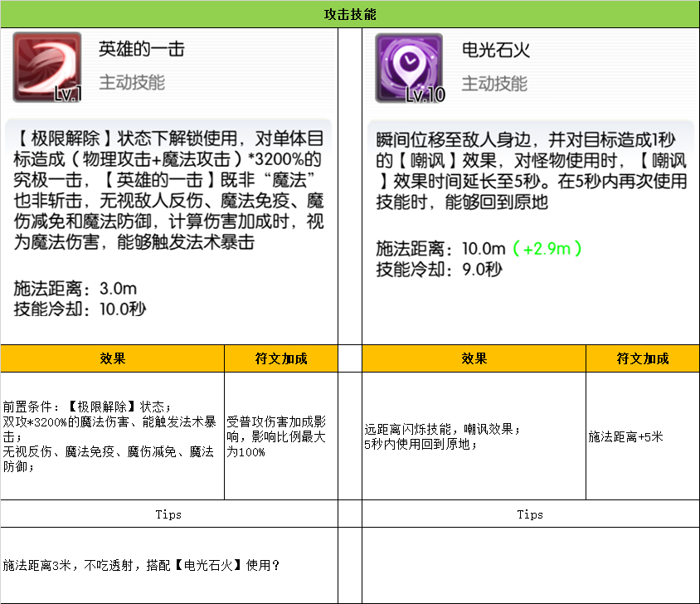Click the tip 施法距离3米，不吃透射
Viewport: 700px width, 604px height.
click(x=168, y=566)
